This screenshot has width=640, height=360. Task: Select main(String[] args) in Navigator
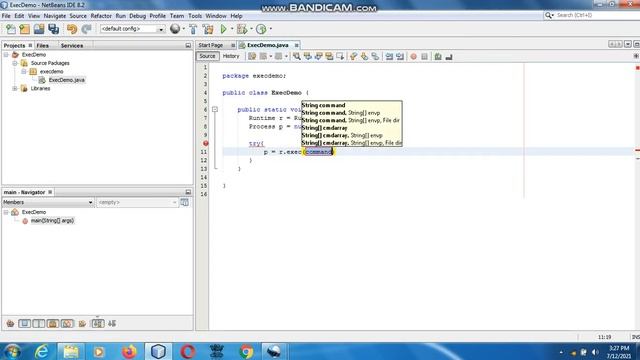[x=52, y=221]
